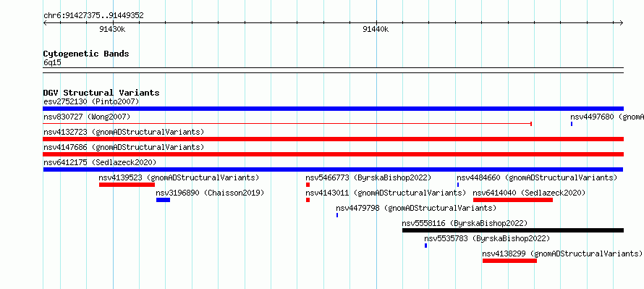Click the 6q15 cytogenetic band bar
This screenshot has height=289, width=644.
pyautogui.click(x=333, y=70)
